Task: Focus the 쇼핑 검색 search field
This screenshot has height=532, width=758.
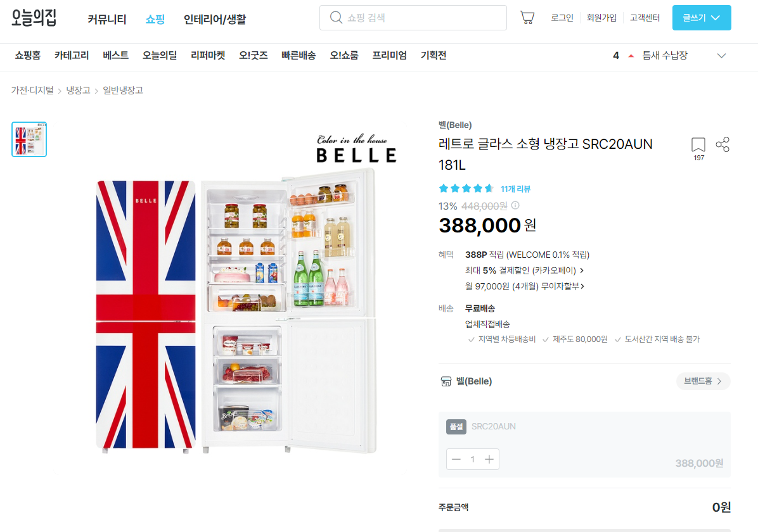Action: coord(413,18)
